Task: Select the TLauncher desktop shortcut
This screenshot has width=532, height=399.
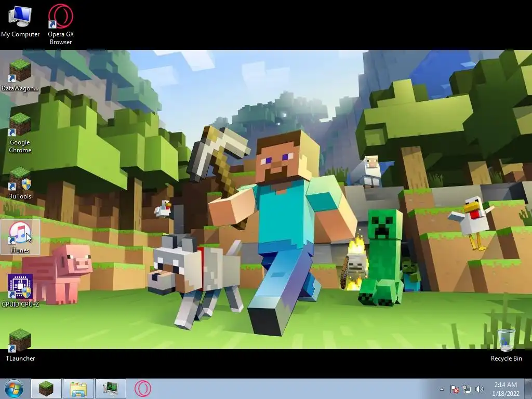Action: point(20,345)
